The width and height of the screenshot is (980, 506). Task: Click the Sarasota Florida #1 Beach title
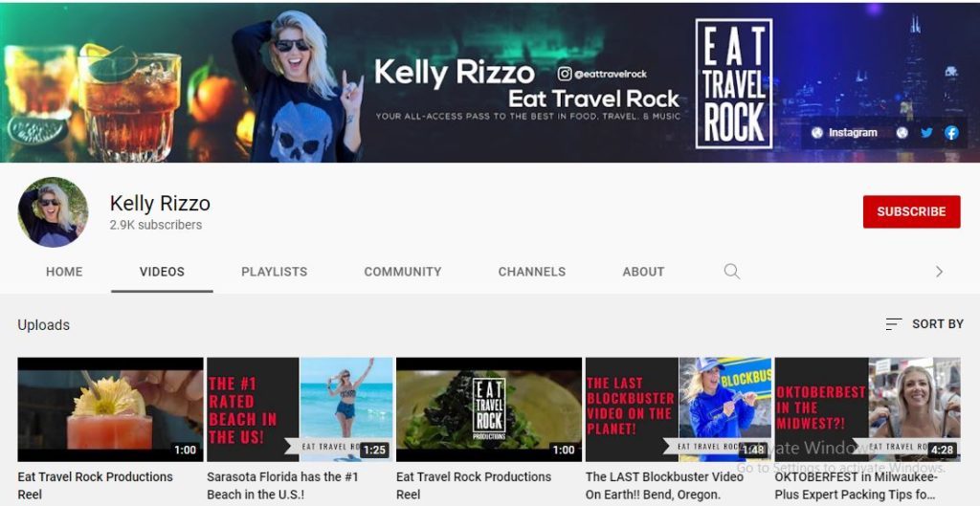click(x=282, y=485)
